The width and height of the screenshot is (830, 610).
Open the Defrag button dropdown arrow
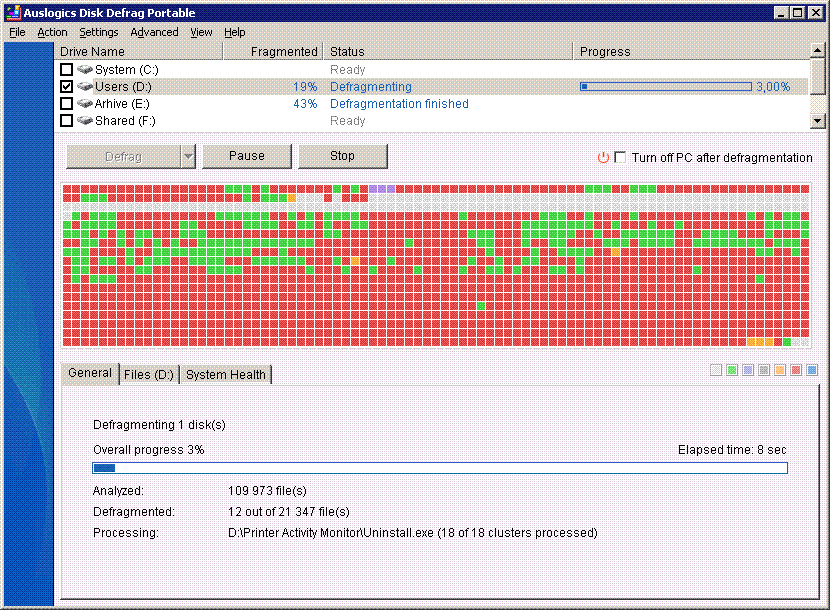[x=188, y=156]
